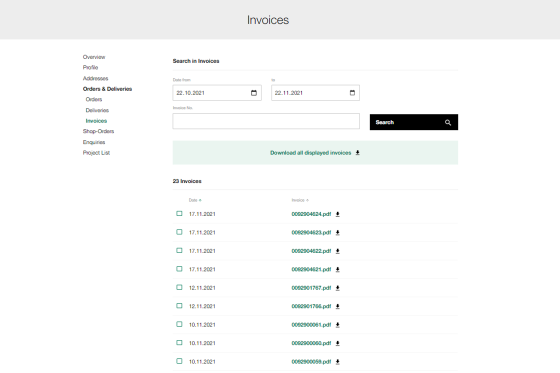Open invoice link 0092904623.pdf
Image resolution: width=560 pixels, height=373 pixels.
pyautogui.click(x=311, y=233)
